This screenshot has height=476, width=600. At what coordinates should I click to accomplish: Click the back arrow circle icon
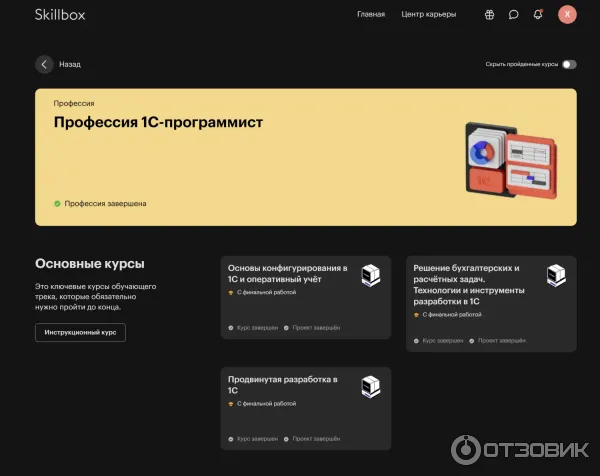click(44, 64)
